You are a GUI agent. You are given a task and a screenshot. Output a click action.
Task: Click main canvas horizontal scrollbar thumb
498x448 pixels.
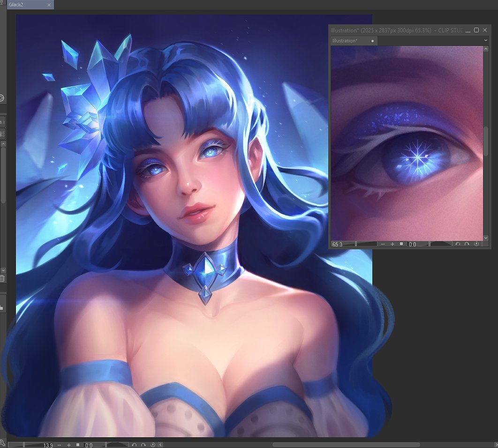pos(346,445)
